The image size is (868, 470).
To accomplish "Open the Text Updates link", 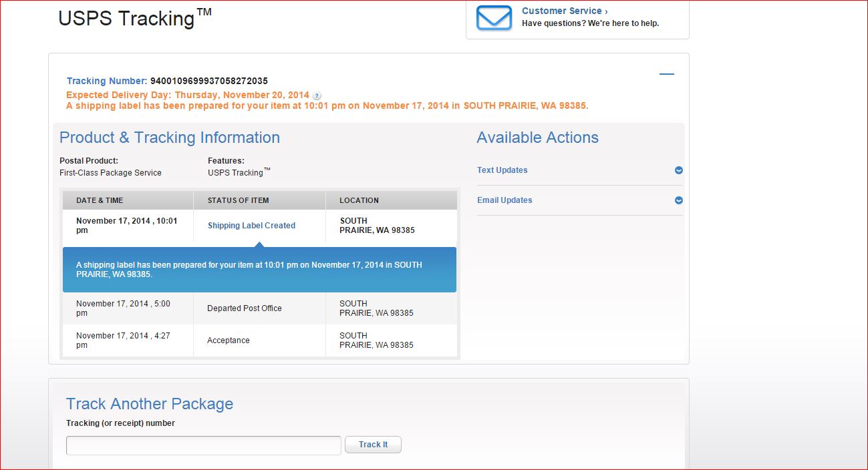I will [502, 170].
